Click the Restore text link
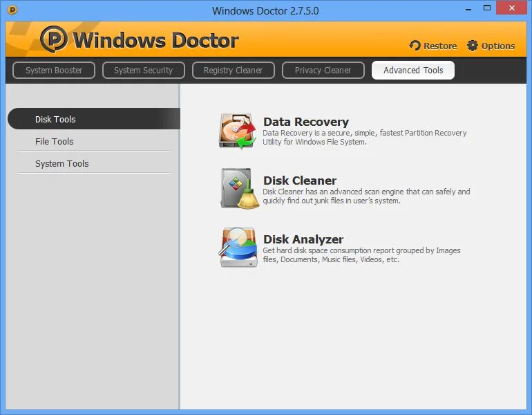Viewport: 532px width, 415px height. [440, 46]
